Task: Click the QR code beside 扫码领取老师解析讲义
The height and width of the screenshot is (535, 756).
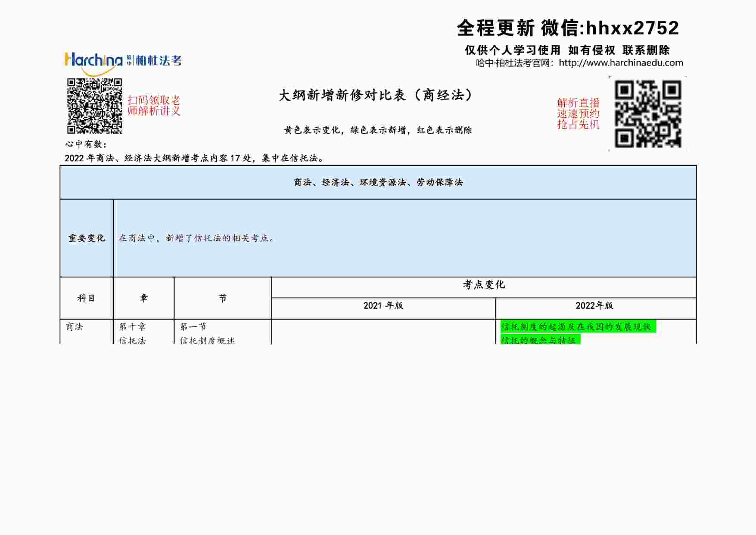Action: [x=94, y=106]
